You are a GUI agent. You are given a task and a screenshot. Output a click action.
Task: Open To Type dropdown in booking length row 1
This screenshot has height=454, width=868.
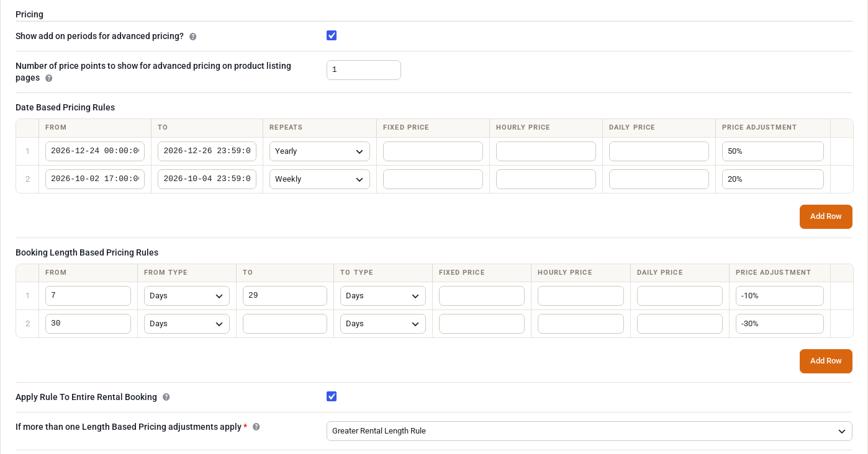click(383, 296)
